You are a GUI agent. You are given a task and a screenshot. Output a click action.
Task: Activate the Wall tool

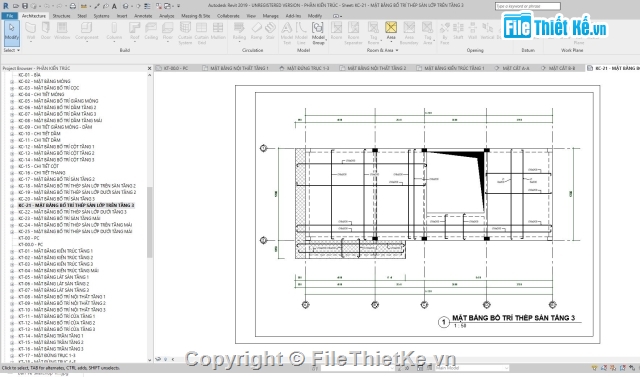(x=31, y=31)
